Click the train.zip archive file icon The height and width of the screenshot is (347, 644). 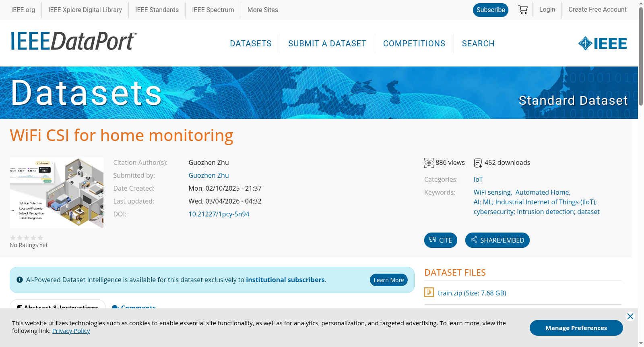429,292
